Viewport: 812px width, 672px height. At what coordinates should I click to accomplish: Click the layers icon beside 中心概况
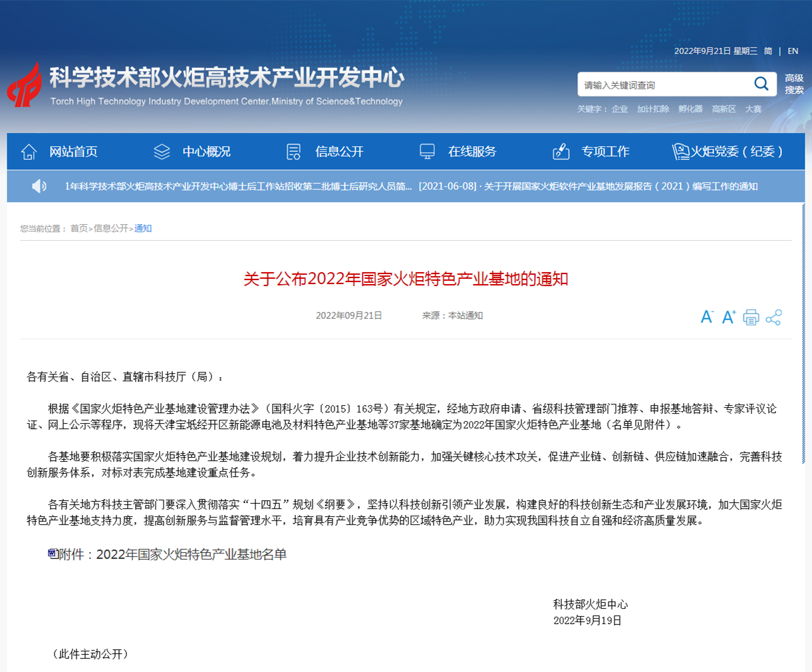tap(162, 152)
